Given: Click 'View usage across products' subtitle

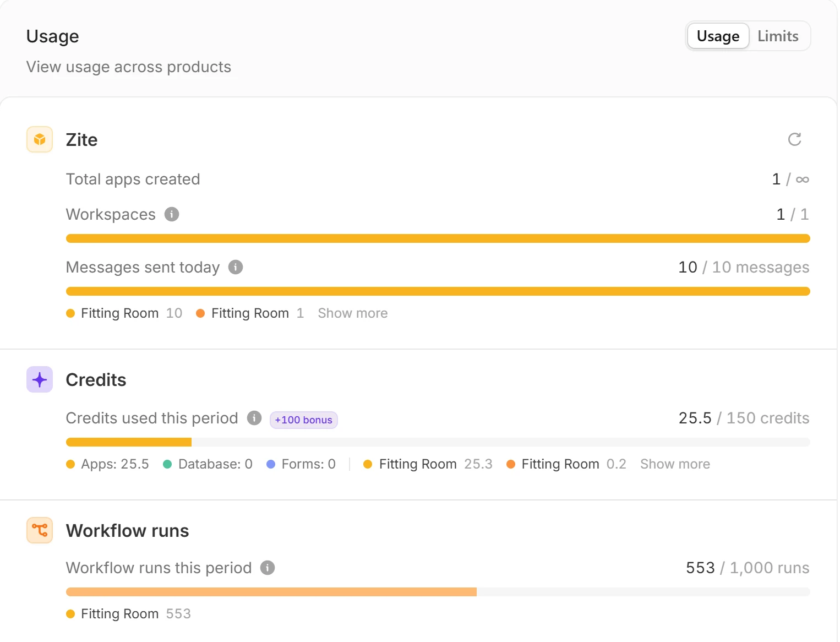Looking at the screenshot, I should [129, 67].
